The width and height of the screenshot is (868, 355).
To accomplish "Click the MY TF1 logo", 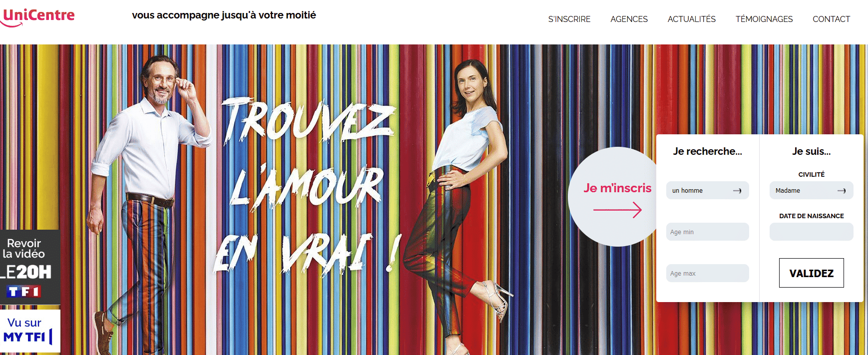I will [27, 337].
